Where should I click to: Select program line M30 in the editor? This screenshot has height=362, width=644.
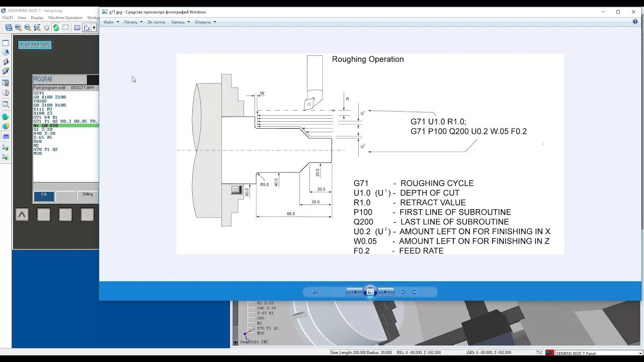(38, 153)
